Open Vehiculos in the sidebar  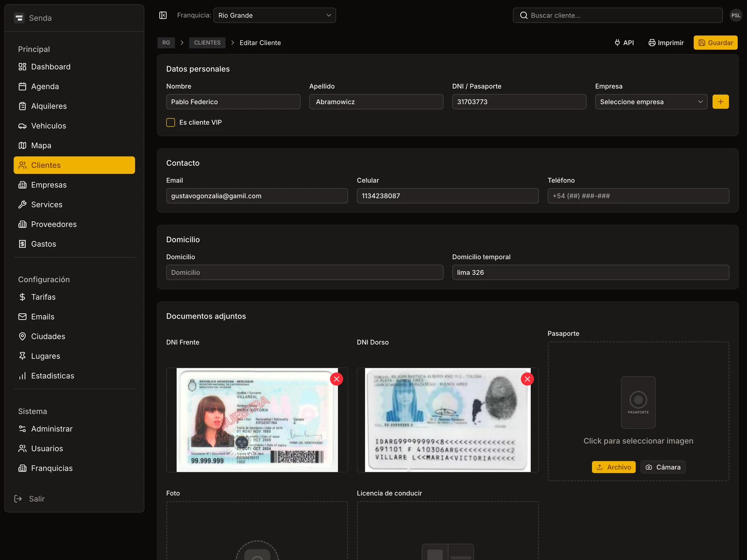(49, 126)
